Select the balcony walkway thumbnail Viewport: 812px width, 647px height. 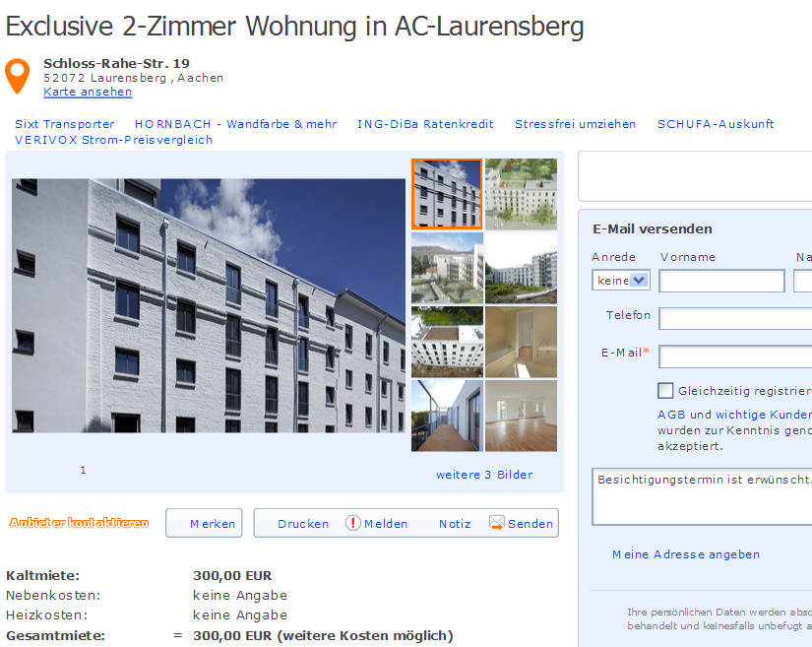(448, 416)
